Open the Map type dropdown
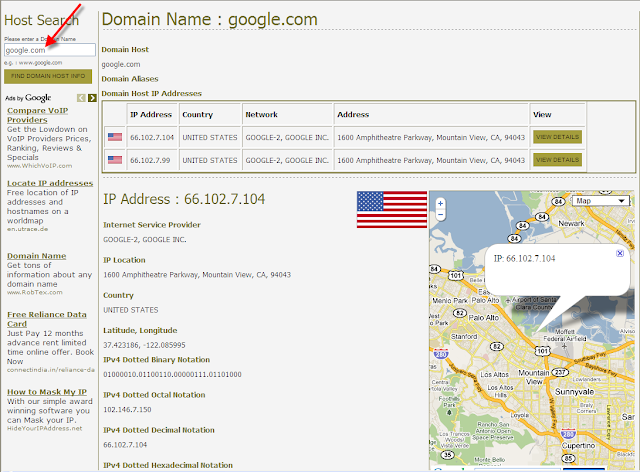 (x=600, y=201)
